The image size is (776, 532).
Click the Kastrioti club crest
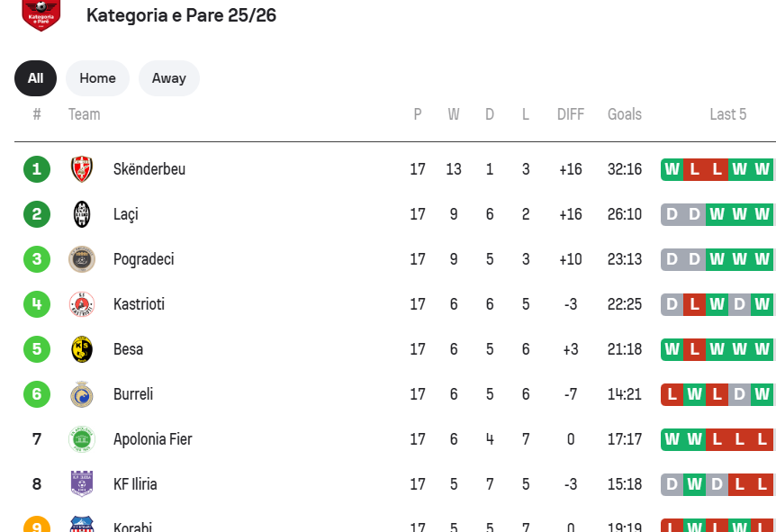[82, 304]
